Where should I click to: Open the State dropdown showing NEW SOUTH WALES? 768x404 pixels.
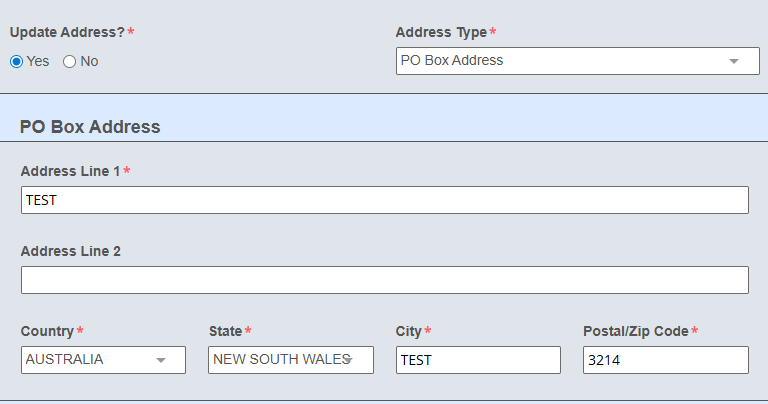[291, 360]
